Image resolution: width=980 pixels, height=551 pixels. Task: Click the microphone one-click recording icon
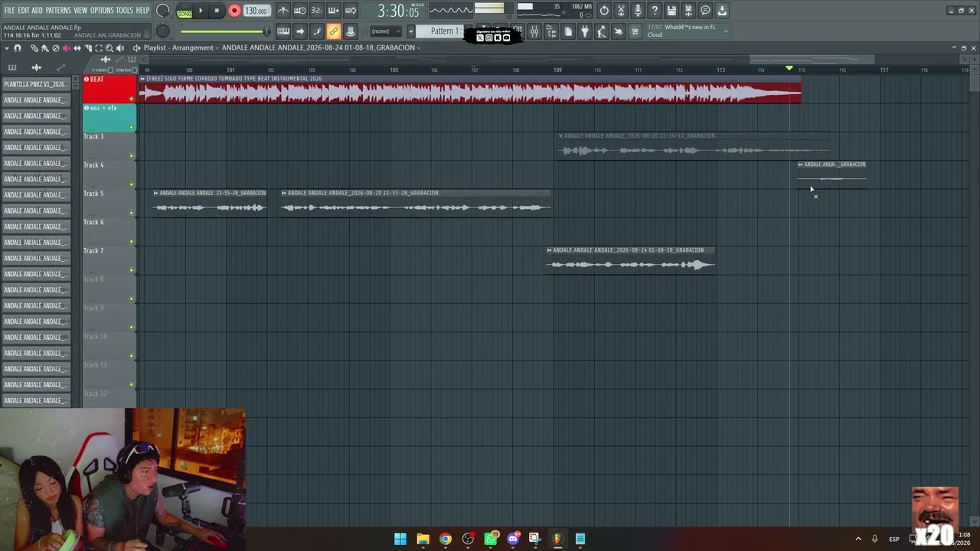point(638,11)
